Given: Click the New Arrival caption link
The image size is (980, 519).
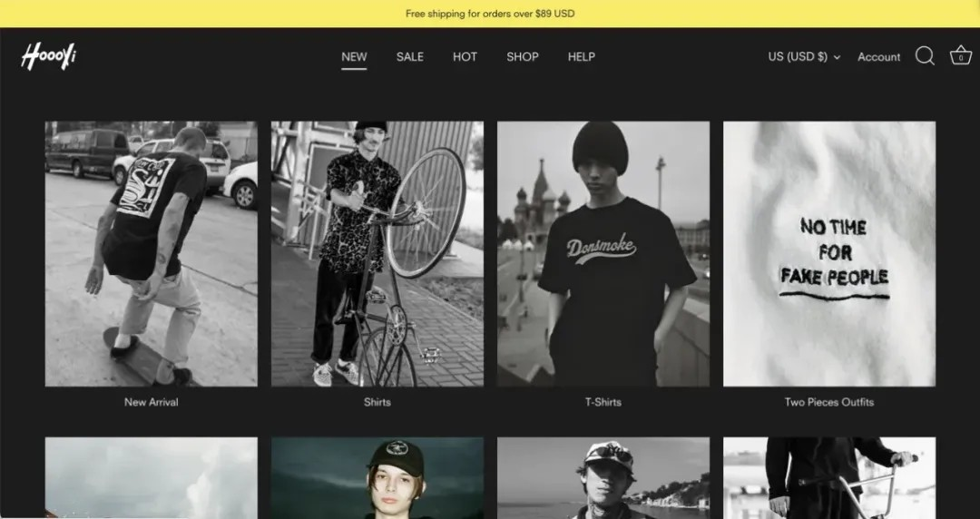Looking at the screenshot, I should coord(152,402).
